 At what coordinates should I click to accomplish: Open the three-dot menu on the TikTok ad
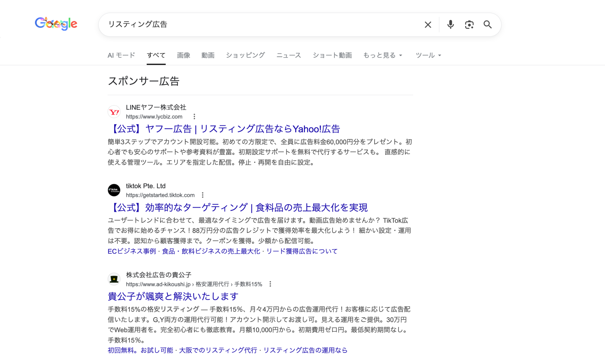tap(203, 195)
